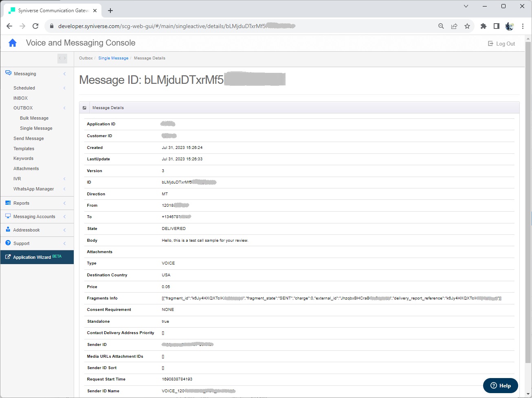Collapse the Messaging section chevron
532x398 pixels.
pos(65,74)
